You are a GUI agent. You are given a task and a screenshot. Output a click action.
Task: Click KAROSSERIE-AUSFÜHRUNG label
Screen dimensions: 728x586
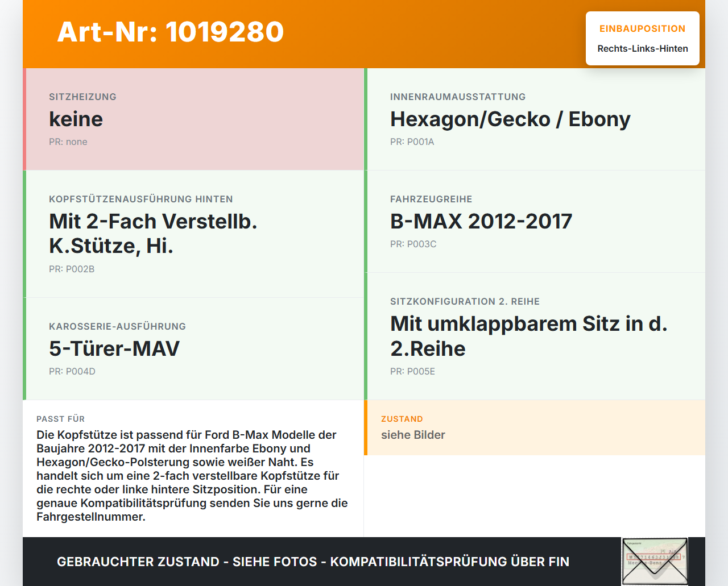[x=117, y=326]
